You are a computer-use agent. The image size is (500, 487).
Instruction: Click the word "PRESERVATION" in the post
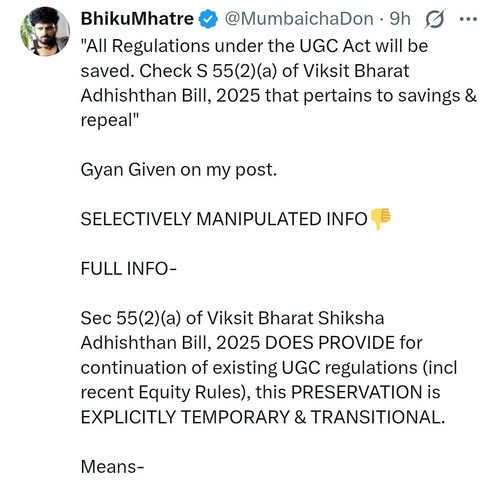point(357,392)
